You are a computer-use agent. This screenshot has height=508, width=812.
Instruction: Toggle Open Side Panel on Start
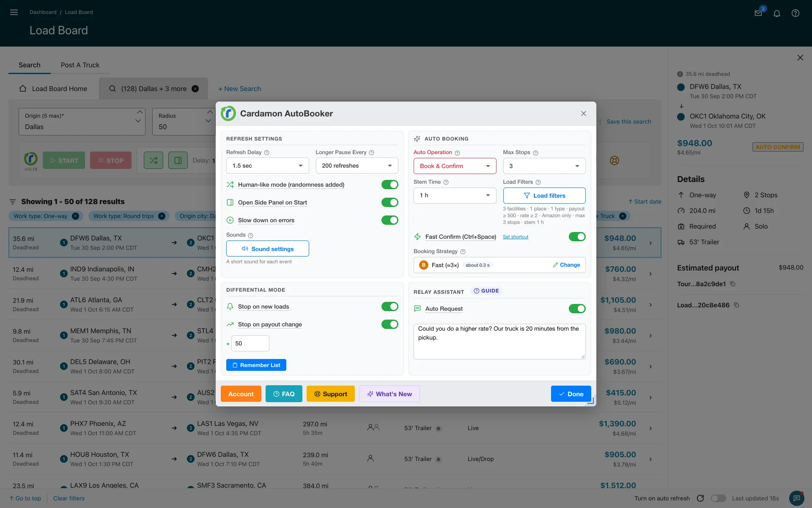coord(390,202)
